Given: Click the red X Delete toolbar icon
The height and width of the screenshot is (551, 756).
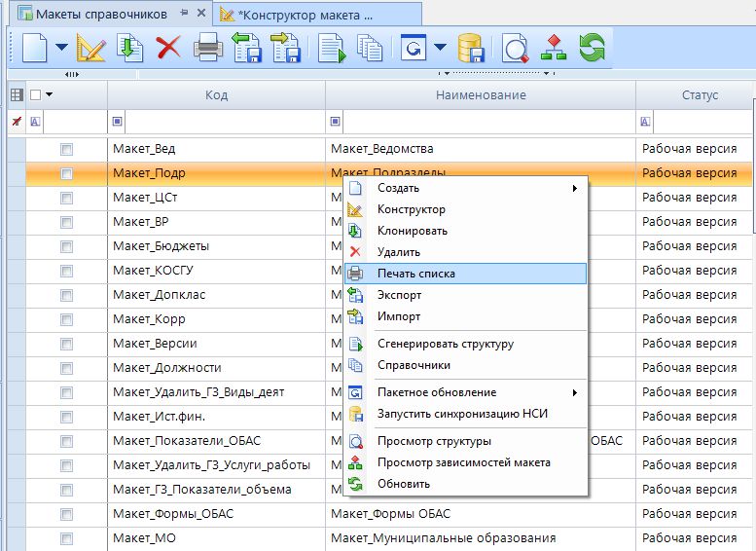Looking at the screenshot, I should (168, 47).
